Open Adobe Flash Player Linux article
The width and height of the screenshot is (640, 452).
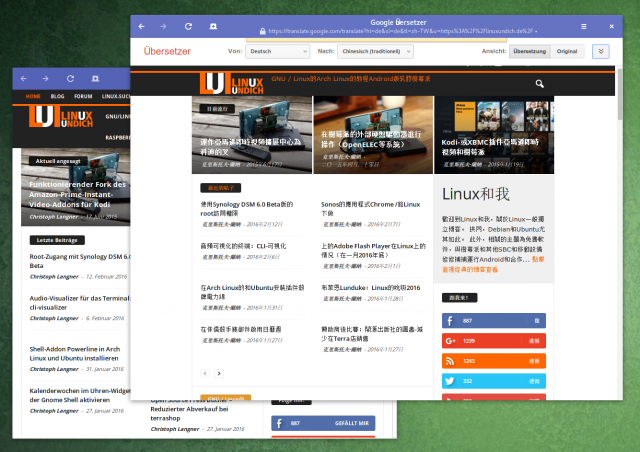pyautogui.click(x=373, y=250)
